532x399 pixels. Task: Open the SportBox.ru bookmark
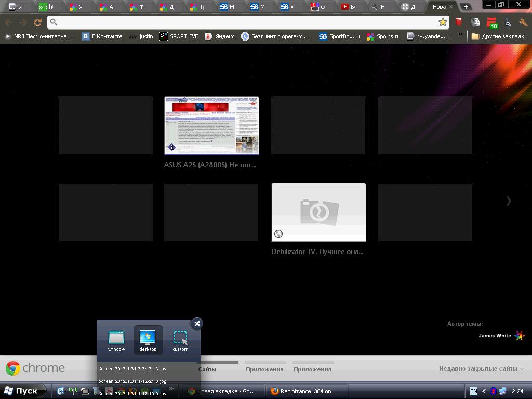339,36
